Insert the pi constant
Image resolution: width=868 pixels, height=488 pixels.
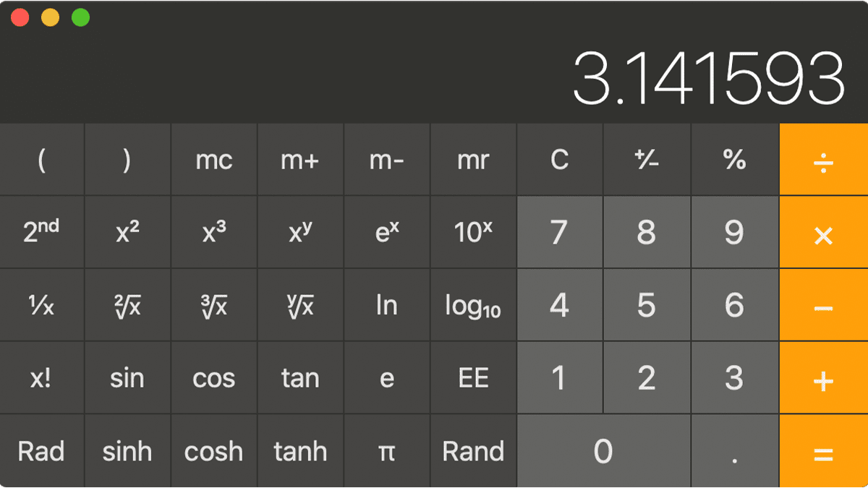point(387,452)
